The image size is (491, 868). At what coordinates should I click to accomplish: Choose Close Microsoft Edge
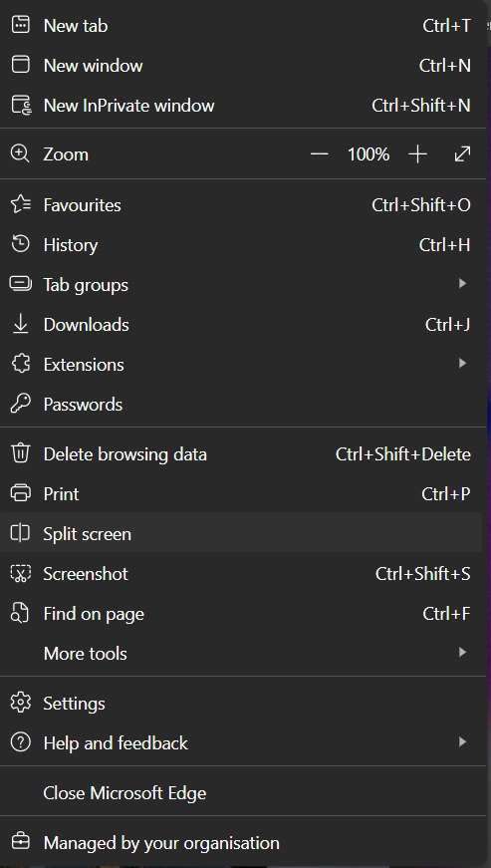(x=241, y=792)
